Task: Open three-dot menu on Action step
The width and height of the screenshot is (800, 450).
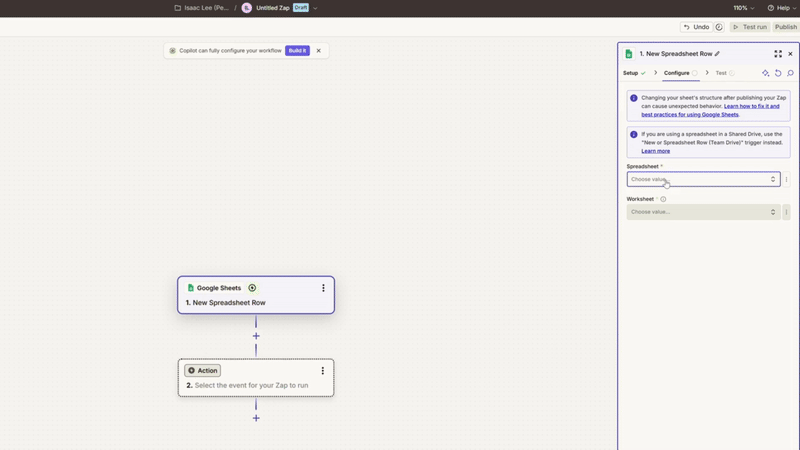Action: click(x=323, y=371)
